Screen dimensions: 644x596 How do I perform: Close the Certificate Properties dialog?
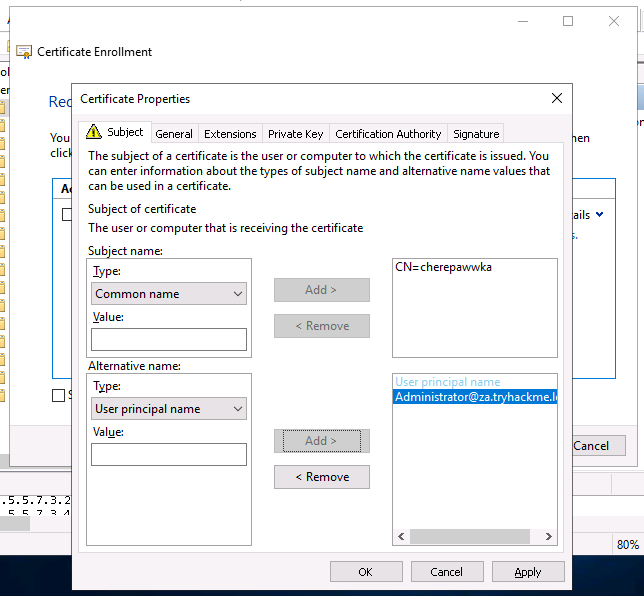pos(557,98)
